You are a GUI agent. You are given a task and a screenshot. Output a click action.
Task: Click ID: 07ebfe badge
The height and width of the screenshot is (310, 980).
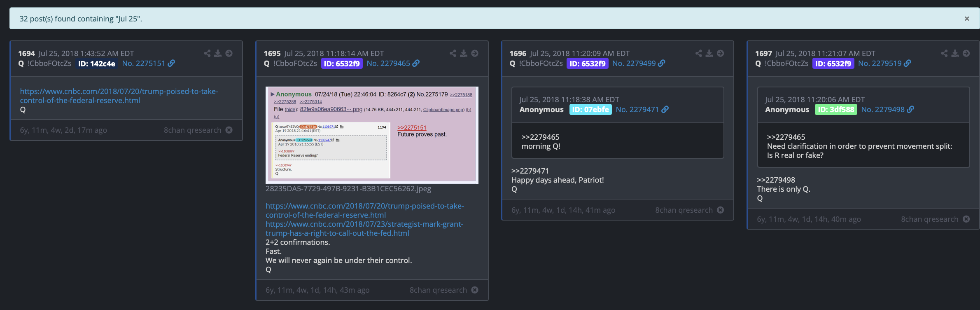pyautogui.click(x=590, y=110)
